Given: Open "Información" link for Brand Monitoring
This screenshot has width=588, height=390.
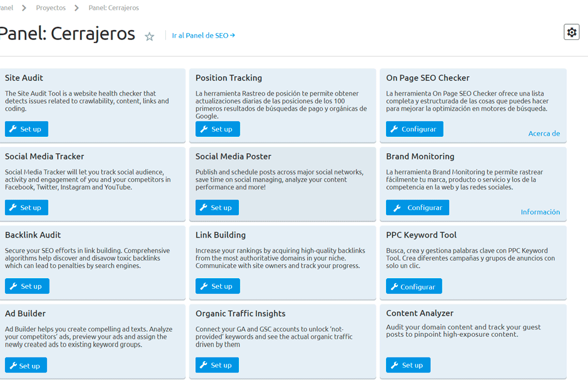Looking at the screenshot, I should click(540, 212).
